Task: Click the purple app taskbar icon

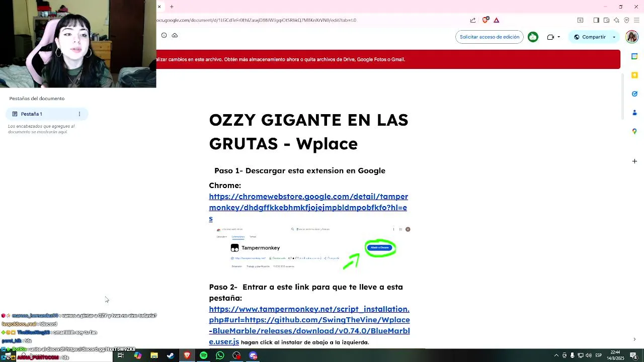Action: pyautogui.click(x=253, y=355)
